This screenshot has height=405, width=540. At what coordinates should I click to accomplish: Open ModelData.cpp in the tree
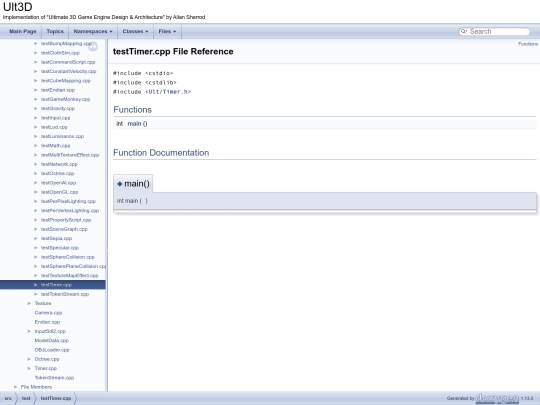pos(52,341)
